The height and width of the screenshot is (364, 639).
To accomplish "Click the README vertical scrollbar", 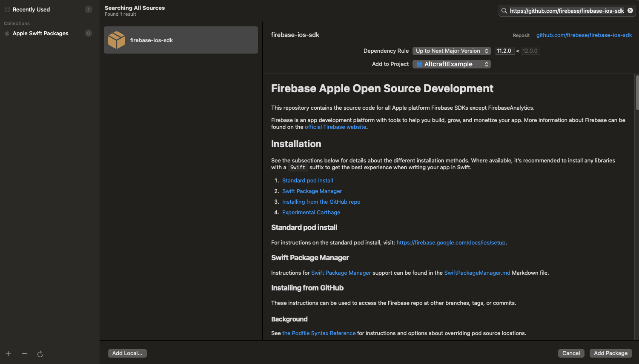I will [x=637, y=93].
